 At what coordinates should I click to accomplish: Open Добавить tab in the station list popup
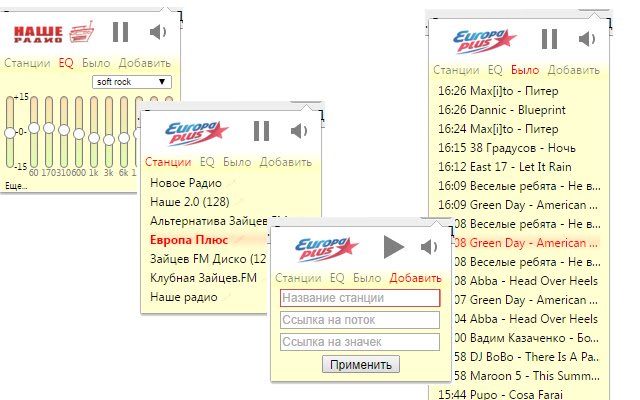286,162
